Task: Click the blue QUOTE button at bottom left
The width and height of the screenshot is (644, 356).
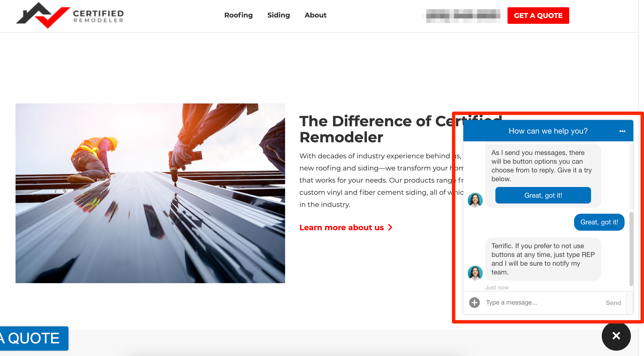Action: 34,338
